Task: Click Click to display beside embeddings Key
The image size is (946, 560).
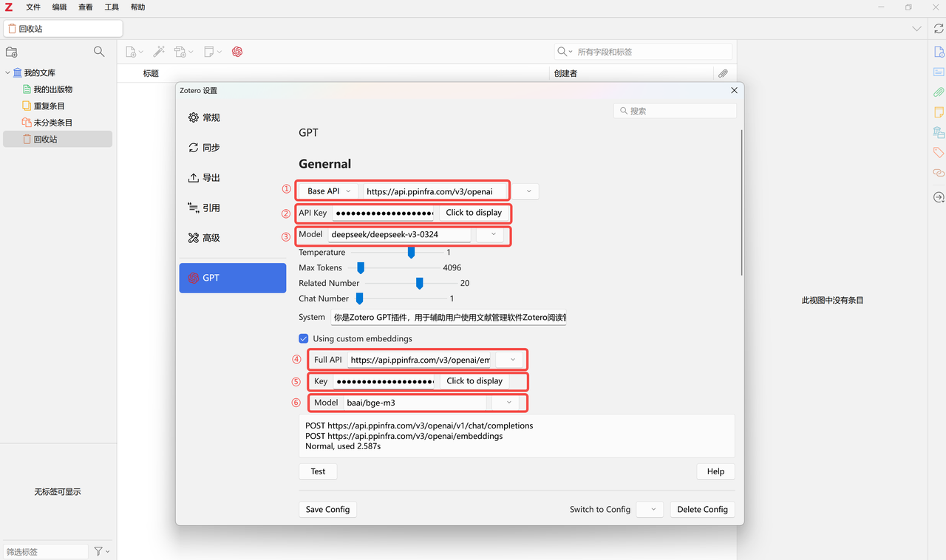Action: pyautogui.click(x=474, y=381)
